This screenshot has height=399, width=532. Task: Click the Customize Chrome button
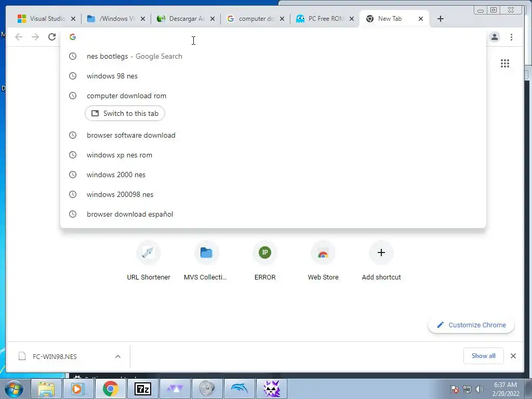click(471, 325)
